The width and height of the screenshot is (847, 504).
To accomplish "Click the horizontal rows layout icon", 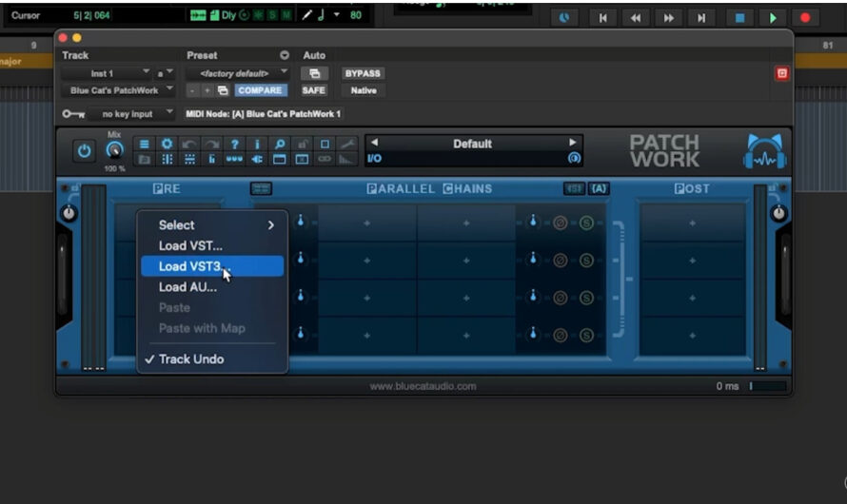I will coord(189,159).
